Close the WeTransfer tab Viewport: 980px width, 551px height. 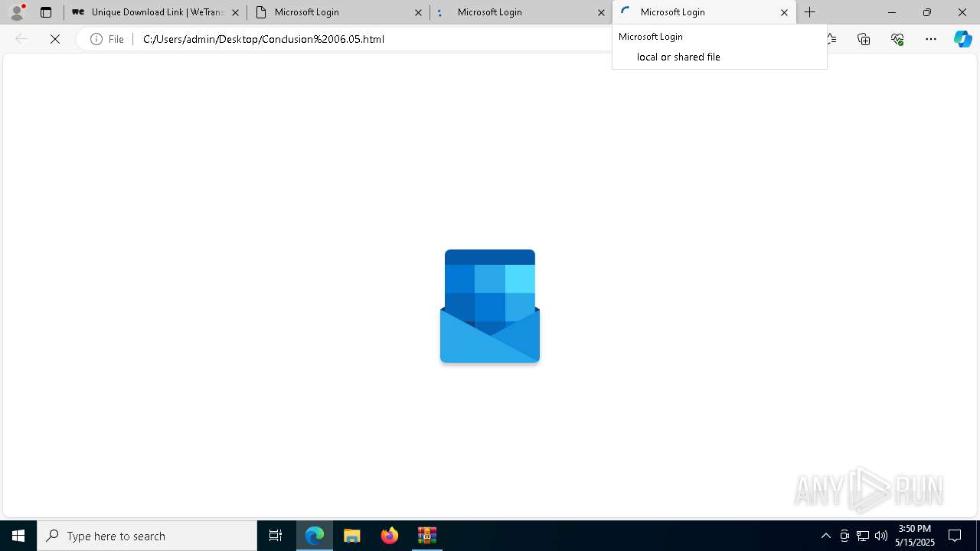pyautogui.click(x=235, y=12)
